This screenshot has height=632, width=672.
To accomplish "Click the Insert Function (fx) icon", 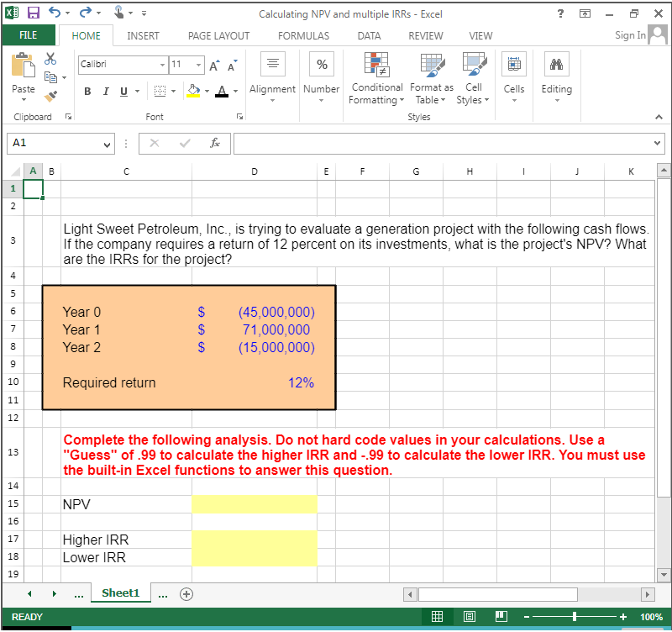I will pos(217,143).
